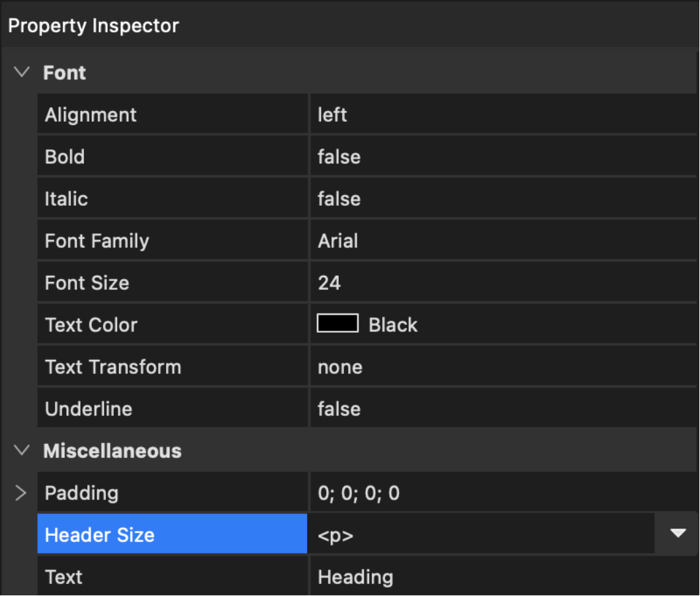Viewport: 700px width, 596px height.
Task: Toggle the Italic value field
Action: pyautogui.click(x=339, y=199)
